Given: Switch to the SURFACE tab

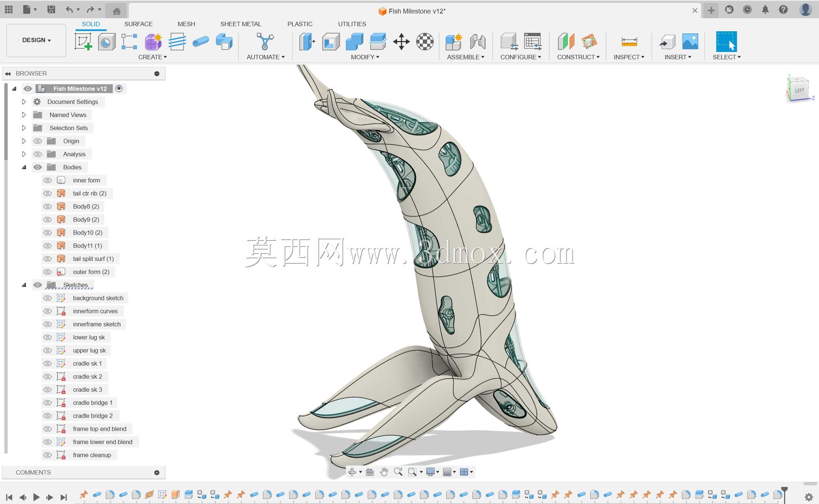Looking at the screenshot, I should tap(139, 24).
